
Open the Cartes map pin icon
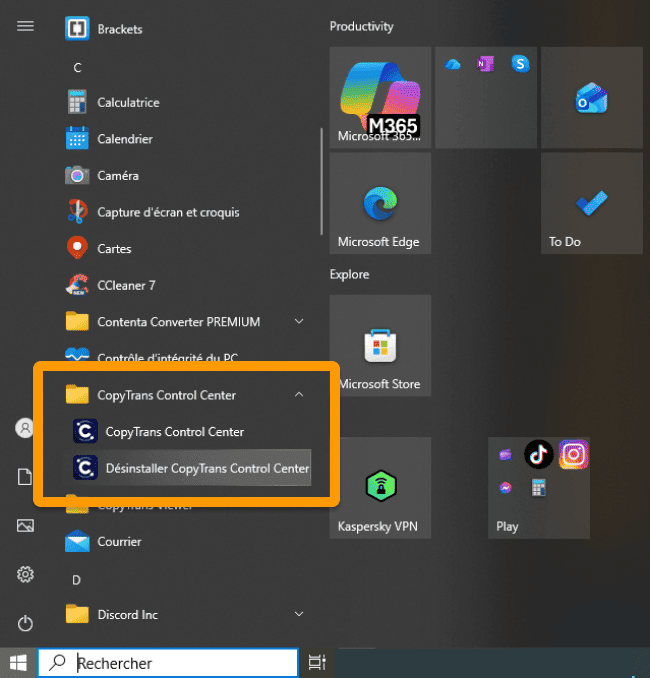[77, 248]
